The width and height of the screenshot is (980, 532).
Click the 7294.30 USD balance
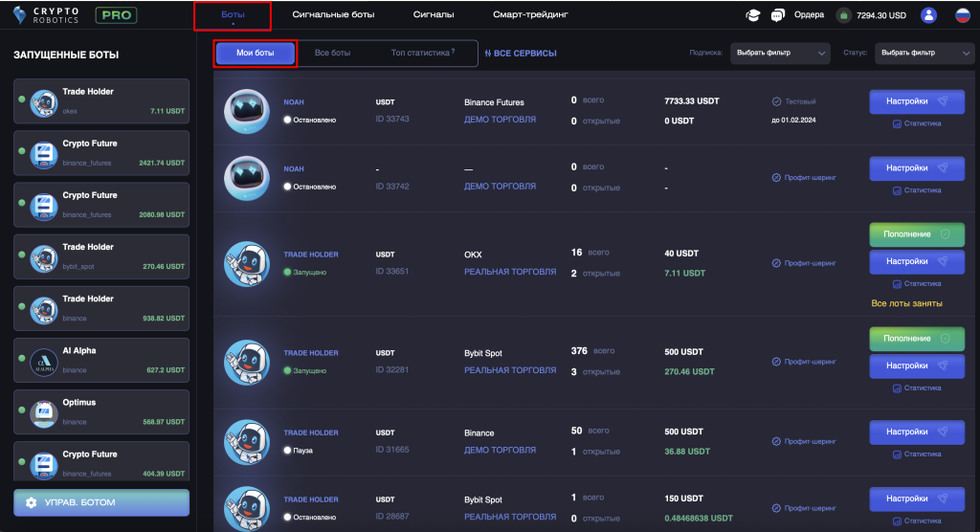(881, 15)
